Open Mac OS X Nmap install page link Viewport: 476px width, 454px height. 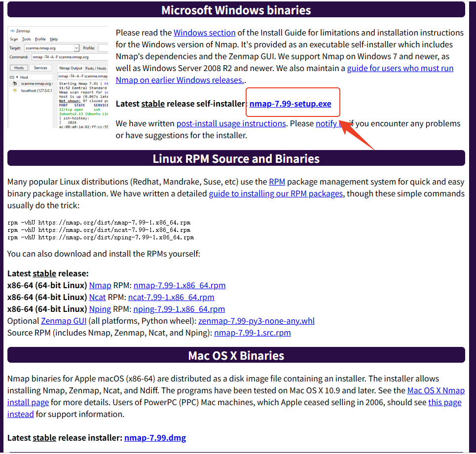(x=436, y=390)
